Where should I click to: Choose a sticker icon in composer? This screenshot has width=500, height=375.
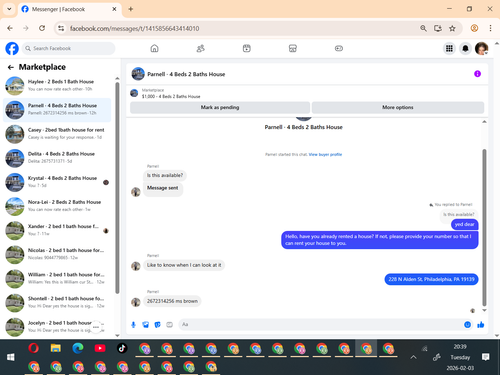pyautogui.click(x=157, y=324)
